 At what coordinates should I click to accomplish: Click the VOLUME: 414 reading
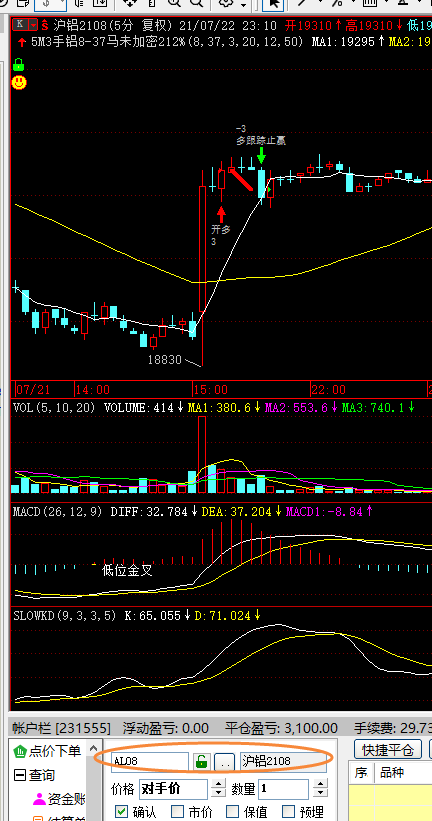pos(139,407)
